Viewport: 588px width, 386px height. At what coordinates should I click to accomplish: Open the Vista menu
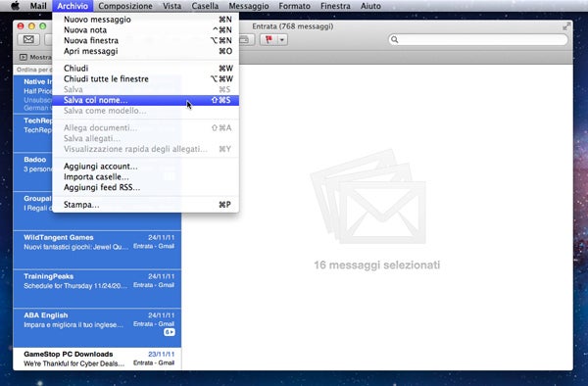point(172,6)
